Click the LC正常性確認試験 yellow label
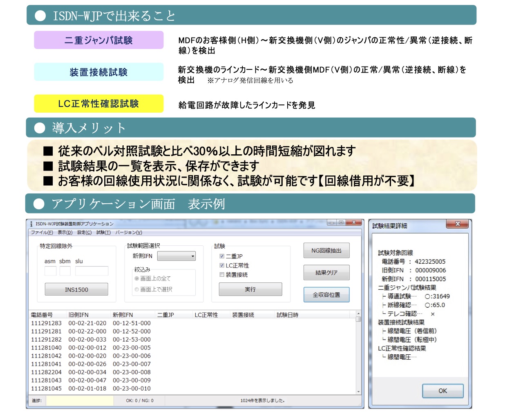This screenshot has width=505, height=420. point(99,104)
